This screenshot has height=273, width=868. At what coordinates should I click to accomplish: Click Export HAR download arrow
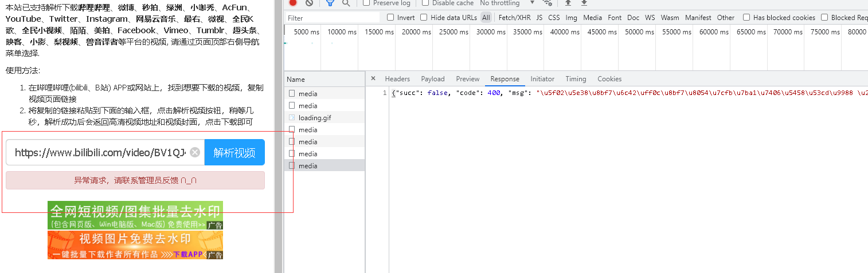[x=584, y=3]
